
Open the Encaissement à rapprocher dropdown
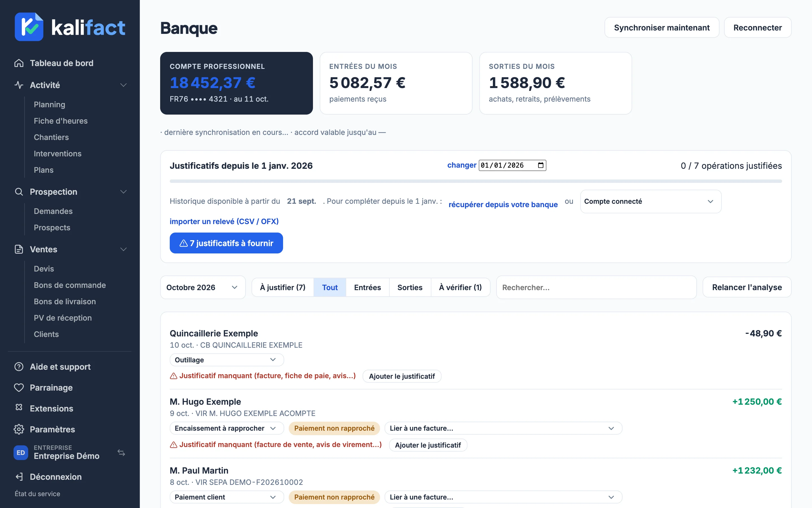(227, 428)
